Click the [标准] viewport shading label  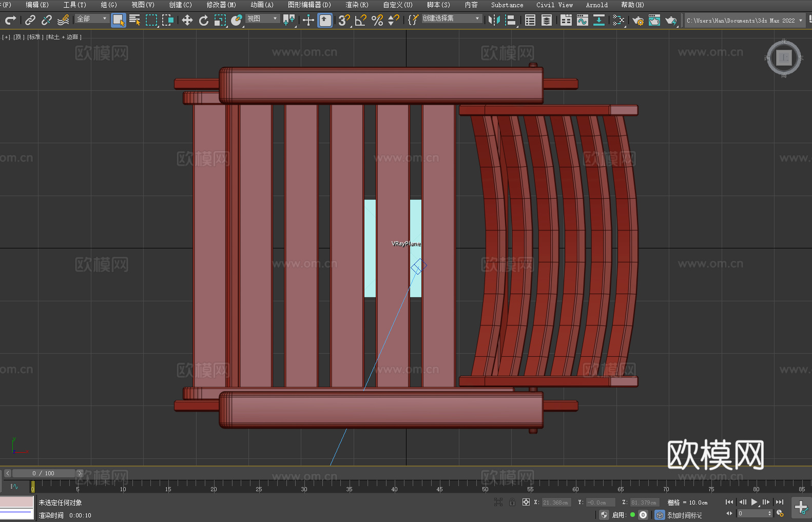[34, 37]
